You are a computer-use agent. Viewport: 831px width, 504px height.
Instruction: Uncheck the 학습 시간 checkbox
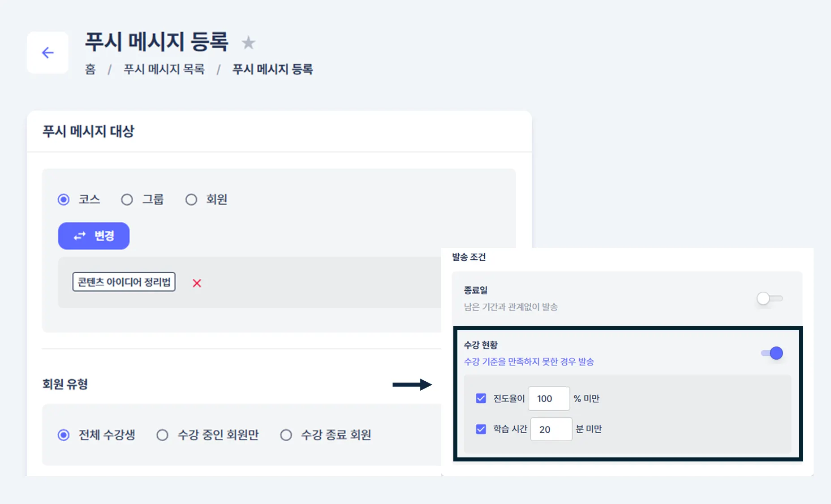[x=481, y=429]
